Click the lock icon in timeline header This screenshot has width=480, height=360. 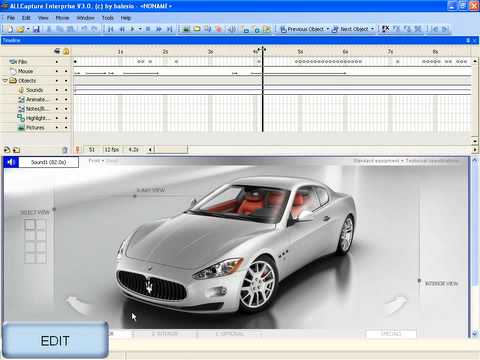[x=66, y=51]
